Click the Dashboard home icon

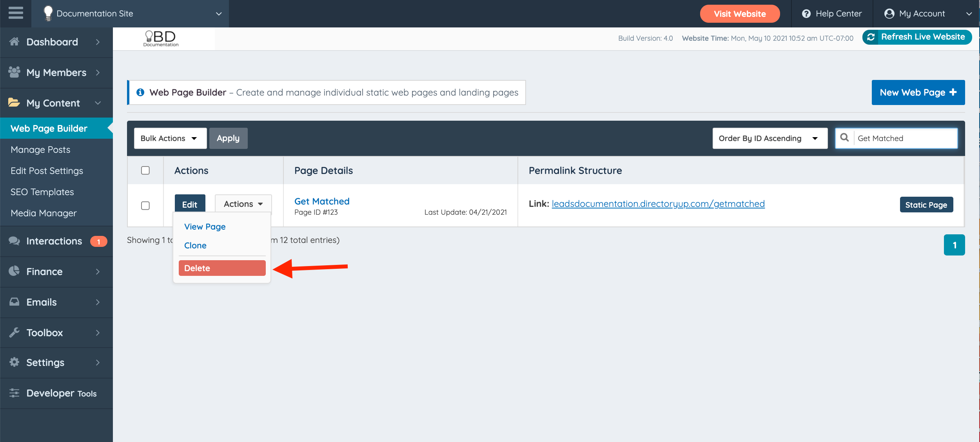tap(15, 42)
